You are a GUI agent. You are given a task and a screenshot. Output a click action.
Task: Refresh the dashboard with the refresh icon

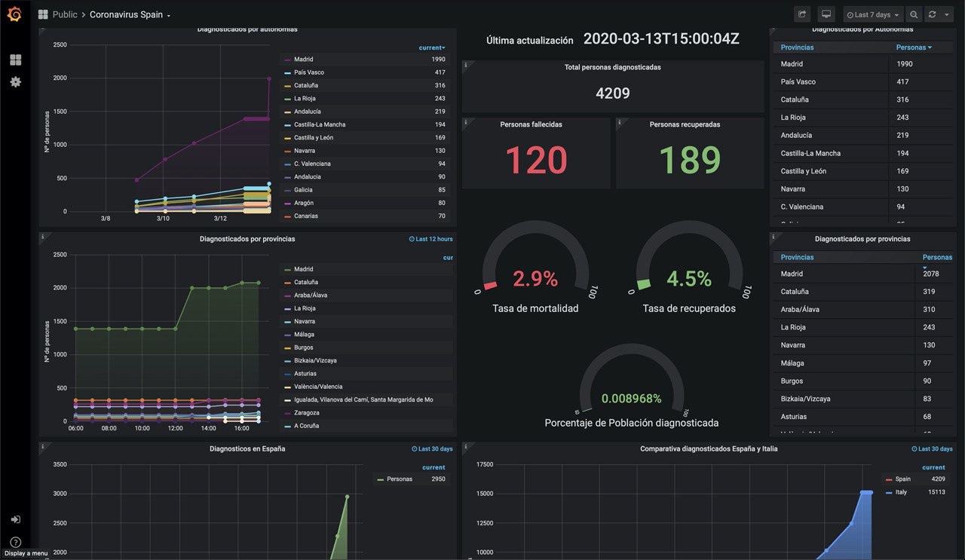933,14
